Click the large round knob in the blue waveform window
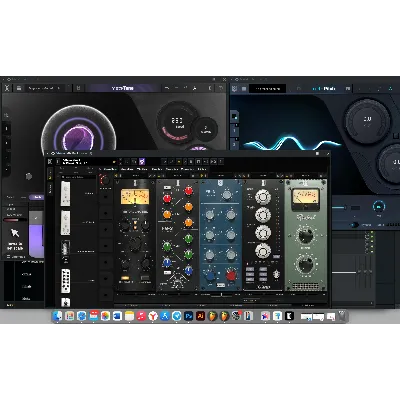This screenshot has width=400, height=400. pos(367,121)
